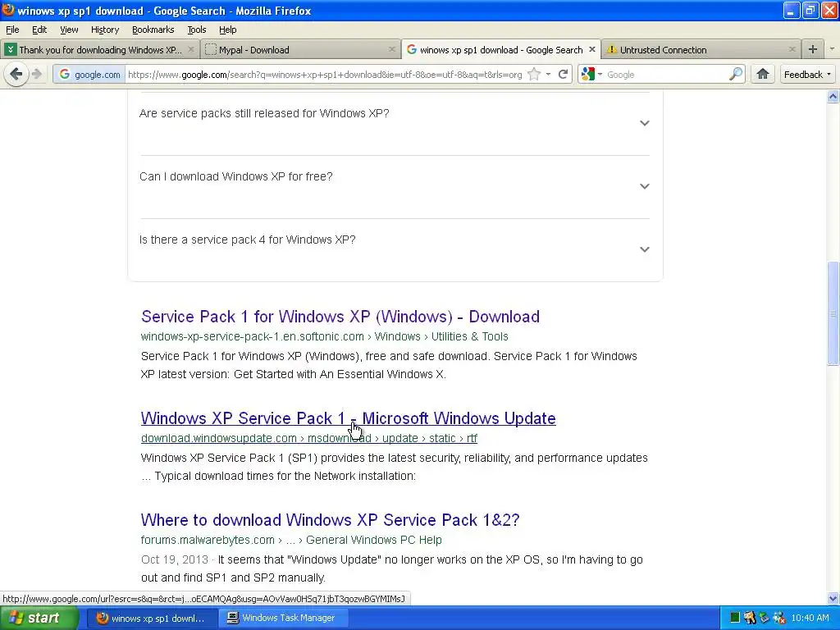The width and height of the screenshot is (840, 630).
Task: Click the Firefox logo in the title bar
Action: click(x=7, y=10)
